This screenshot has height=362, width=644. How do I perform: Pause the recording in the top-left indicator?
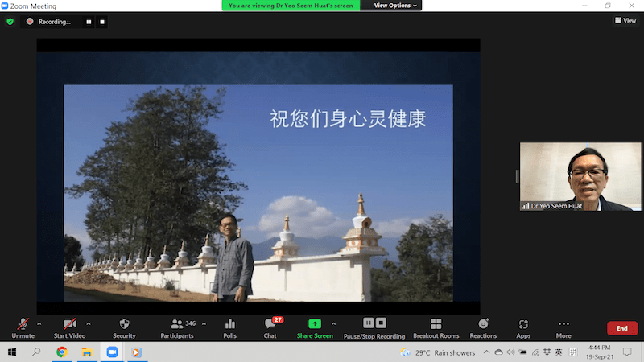tap(89, 22)
